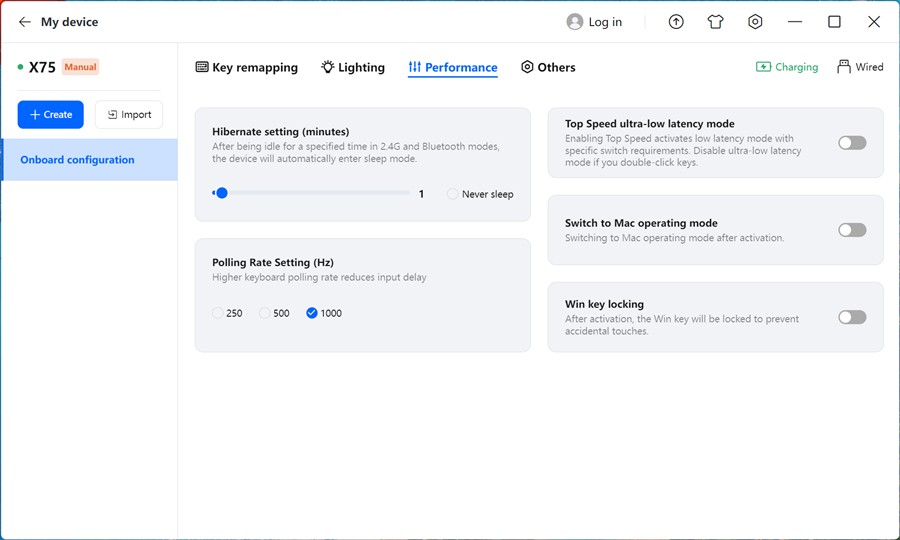Open the hexagon settings icon in title bar
The height and width of the screenshot is (540, 900).
[755, 22]
